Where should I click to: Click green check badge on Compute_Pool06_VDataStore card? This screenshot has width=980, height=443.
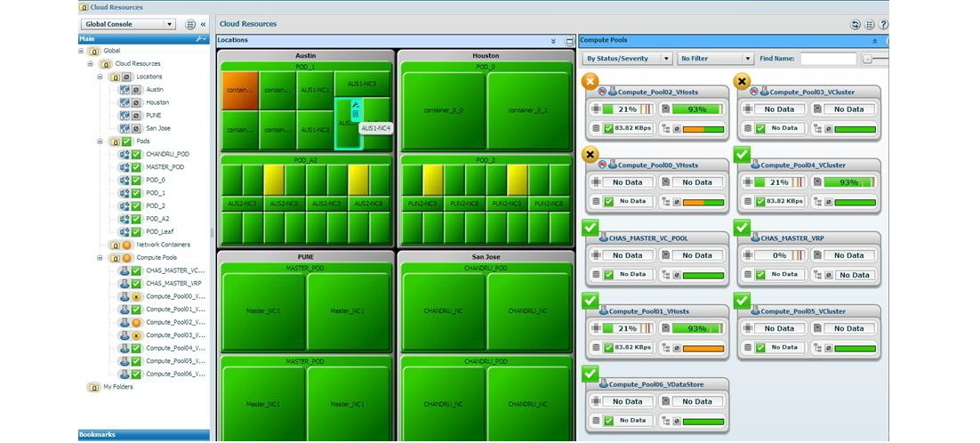(590, 373)
